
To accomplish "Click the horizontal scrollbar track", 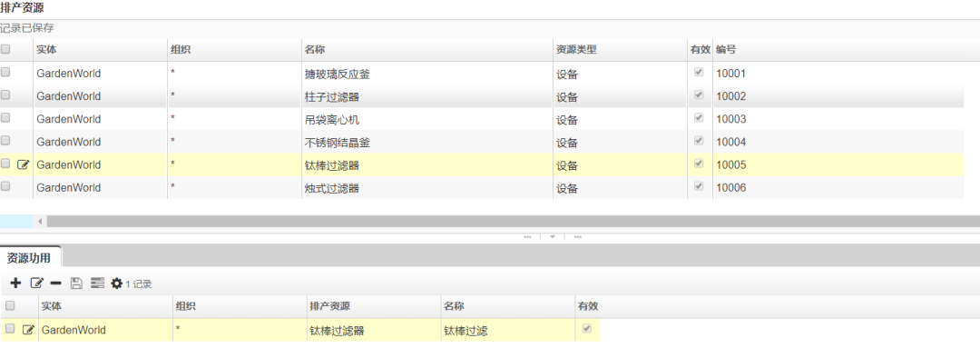I will coord(513,222).
